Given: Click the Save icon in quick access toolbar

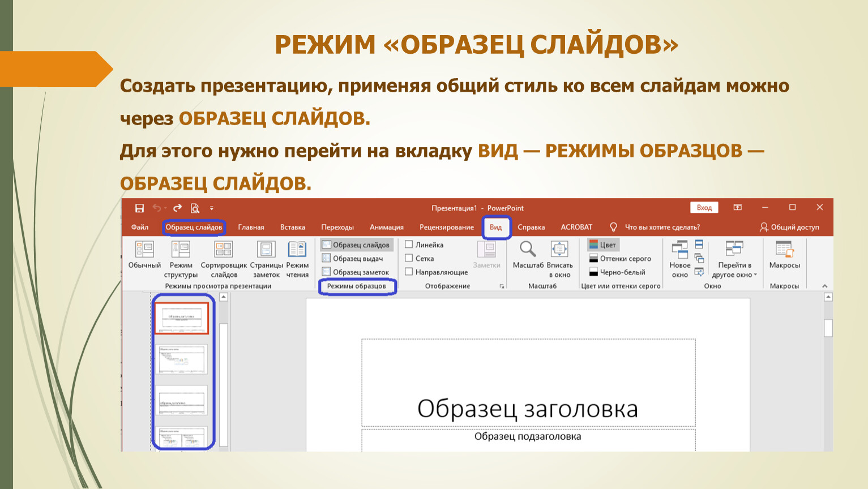Looking at the screenshot, I should [139, 208].
